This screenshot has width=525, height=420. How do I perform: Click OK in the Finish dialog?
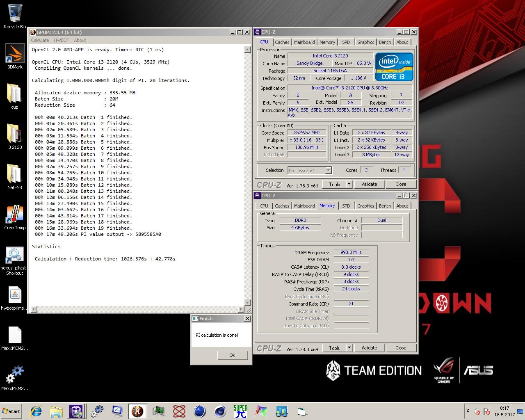pos(232,355)
